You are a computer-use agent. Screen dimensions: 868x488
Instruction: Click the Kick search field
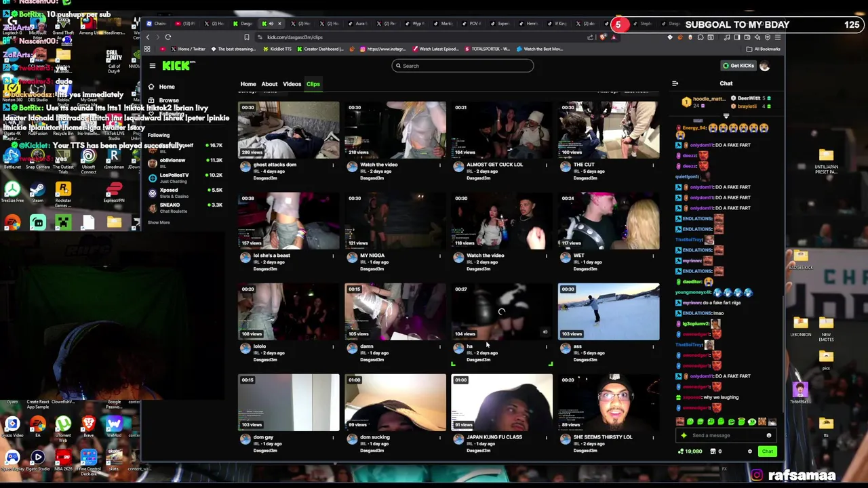tap(462, 66)
